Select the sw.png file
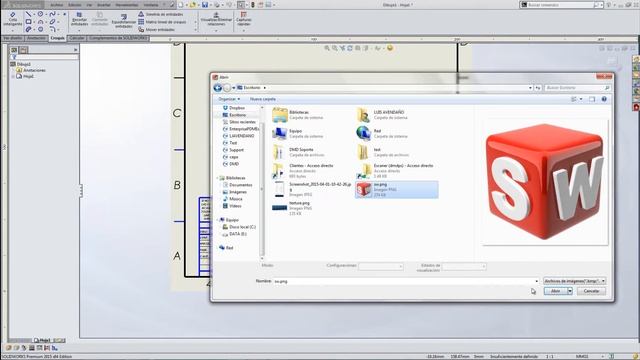Screen dimensions: 640x360 (x=397, y=190)
